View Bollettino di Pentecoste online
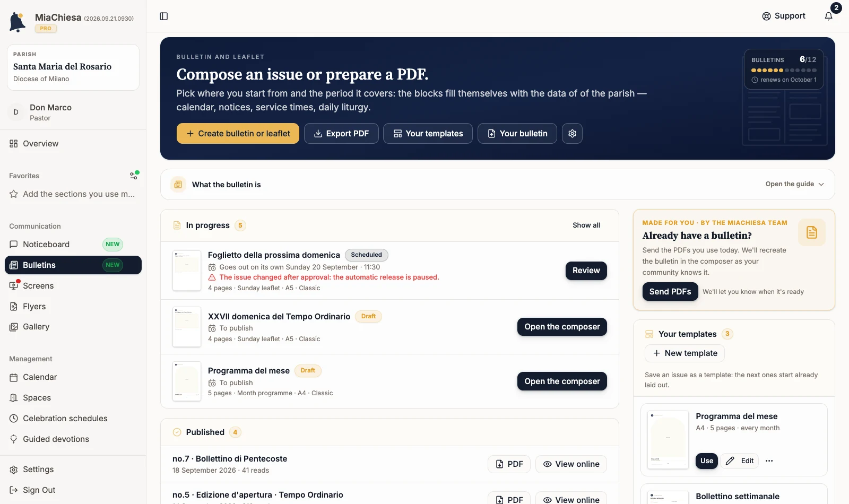The height and width of the screenshot is (504, 849). pos(571,464)
